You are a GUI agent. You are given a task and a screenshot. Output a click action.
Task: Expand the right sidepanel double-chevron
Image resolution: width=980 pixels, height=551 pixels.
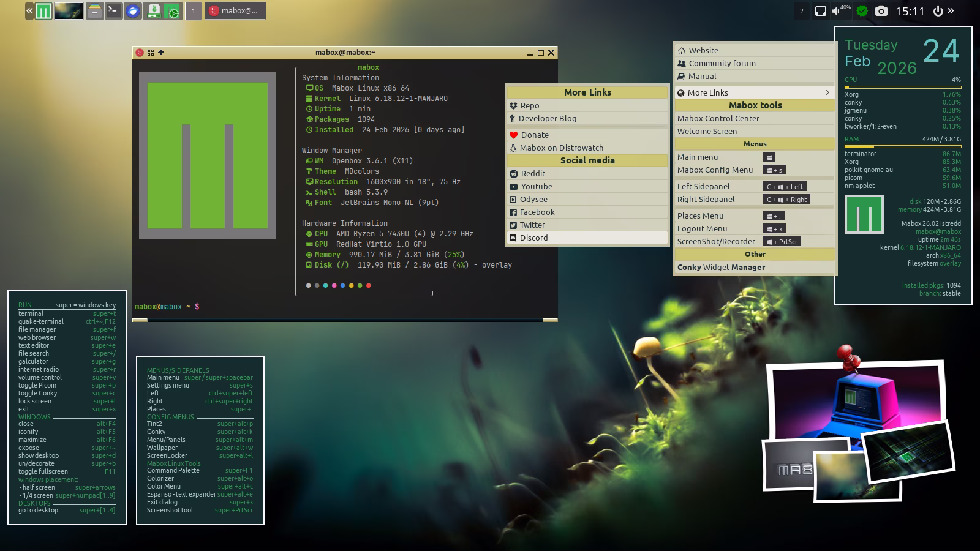pyautogui.click(x=951, y=11)
